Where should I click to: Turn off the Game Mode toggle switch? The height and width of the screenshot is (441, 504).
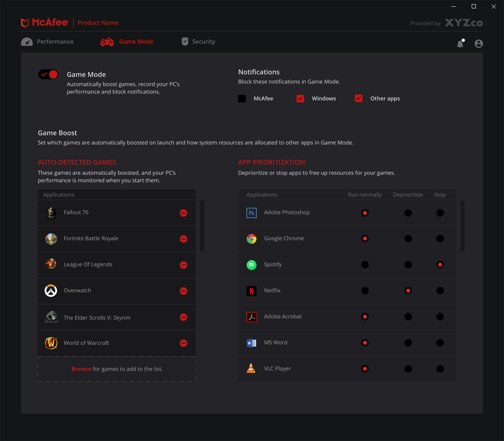(x=48, y=75)
